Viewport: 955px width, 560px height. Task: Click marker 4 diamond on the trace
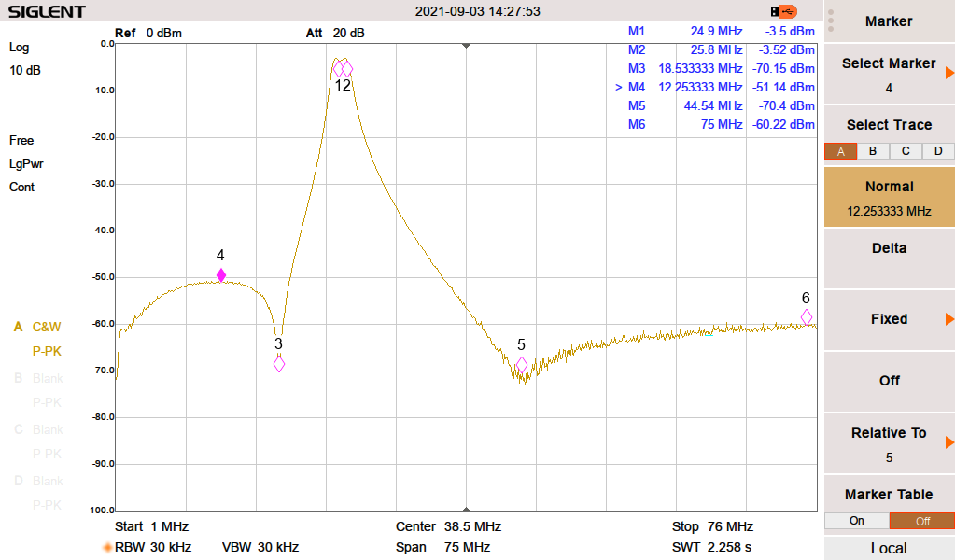point(221,275)
